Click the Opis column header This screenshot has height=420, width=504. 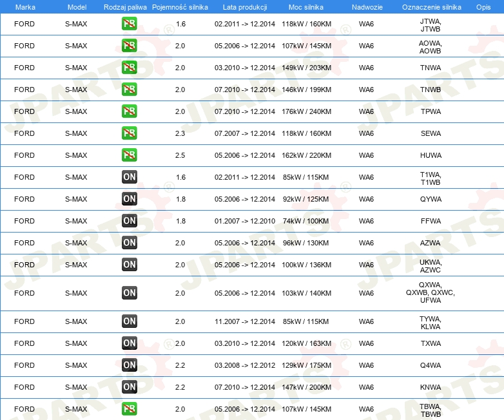click(x=483, y=7)
